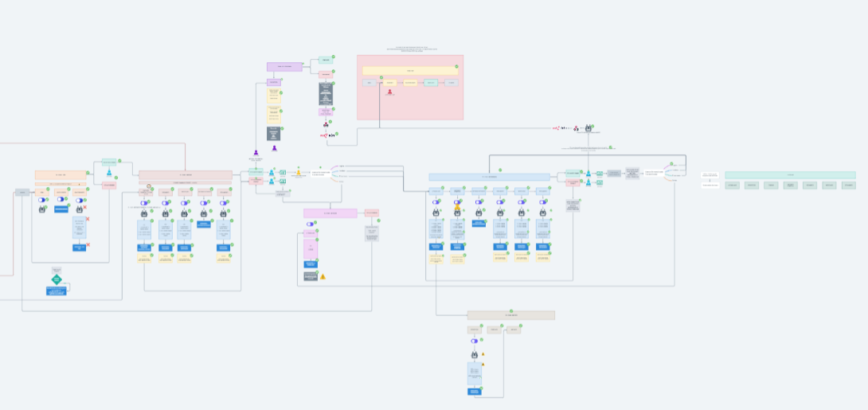Toggle the first switch under the brown header

[x=144, y=203]
